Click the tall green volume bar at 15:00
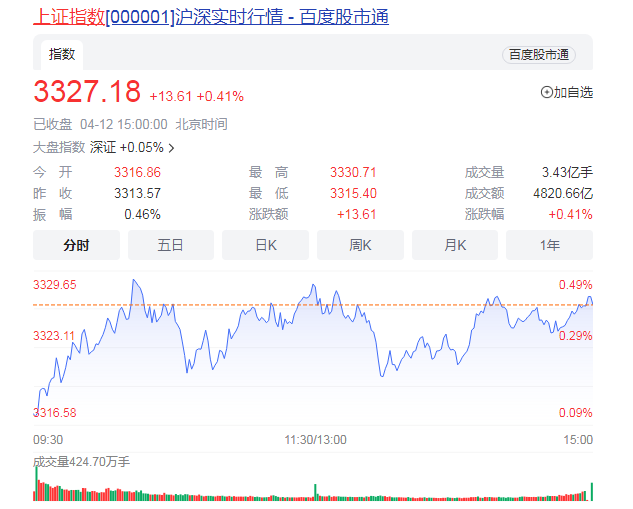The image size is (633, 509). click(592, 491)
